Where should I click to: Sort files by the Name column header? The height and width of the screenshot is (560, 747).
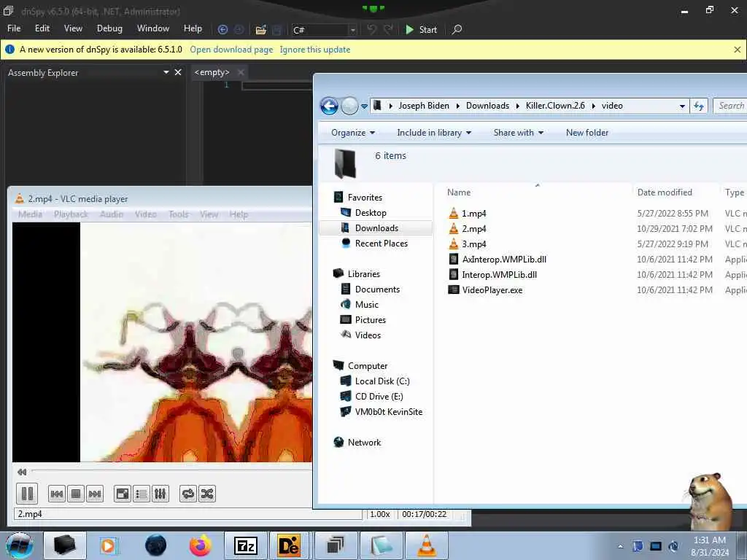click(536, 192)
